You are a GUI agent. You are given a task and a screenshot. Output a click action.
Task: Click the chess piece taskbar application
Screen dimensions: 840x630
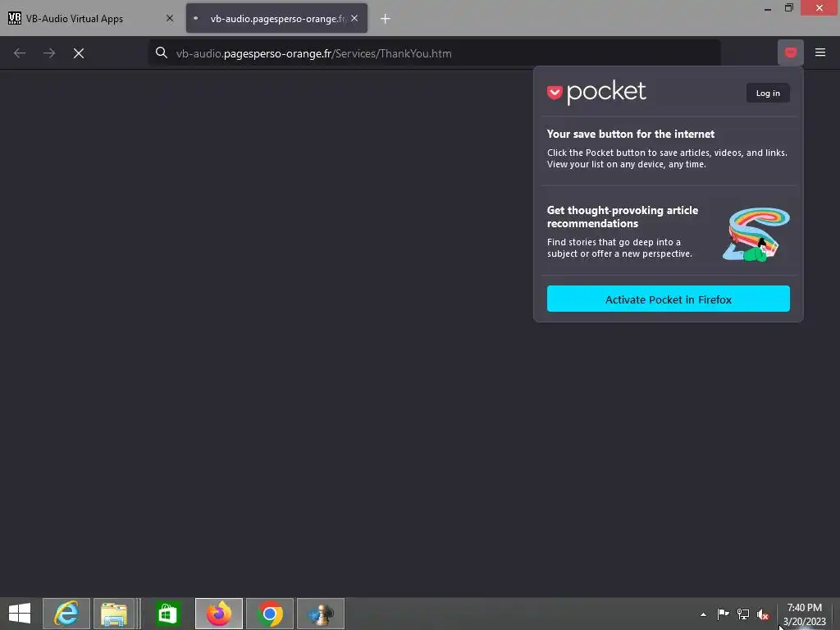click(x=321, y=614)
